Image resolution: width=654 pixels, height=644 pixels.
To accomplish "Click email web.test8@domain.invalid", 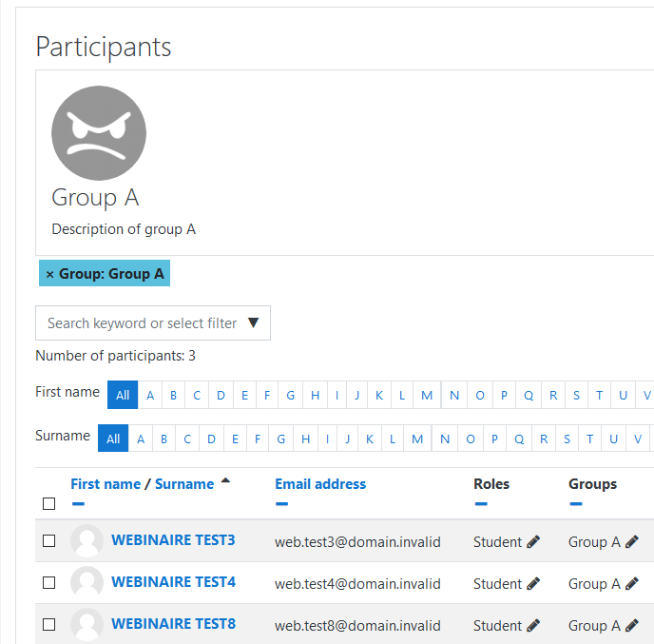I will (357, 625).
